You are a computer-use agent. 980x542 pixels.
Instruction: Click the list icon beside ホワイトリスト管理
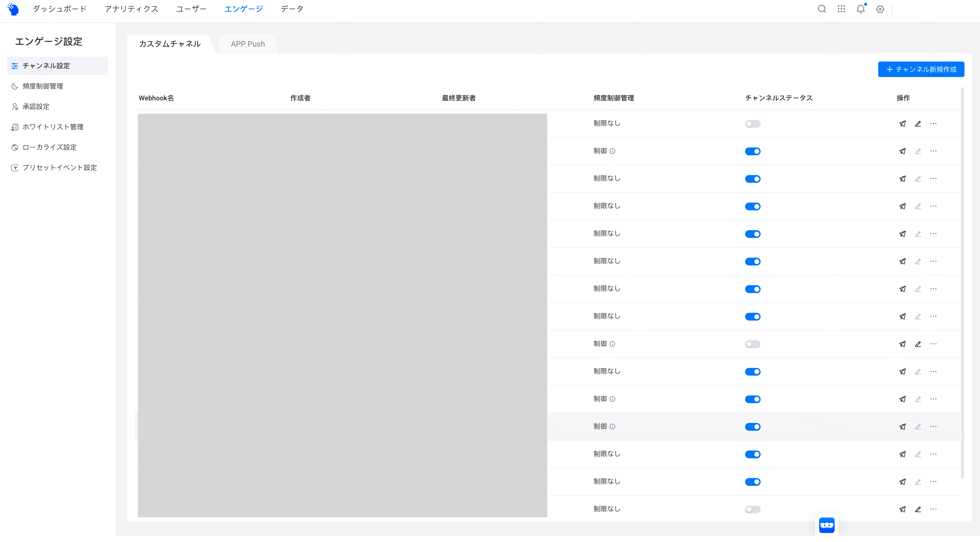[x=15, y=127]
